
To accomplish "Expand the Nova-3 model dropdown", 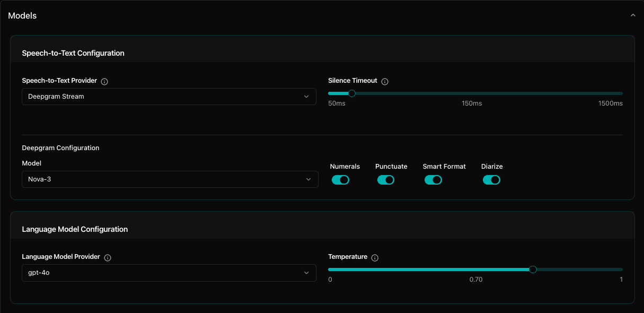I will coord(170,179).
